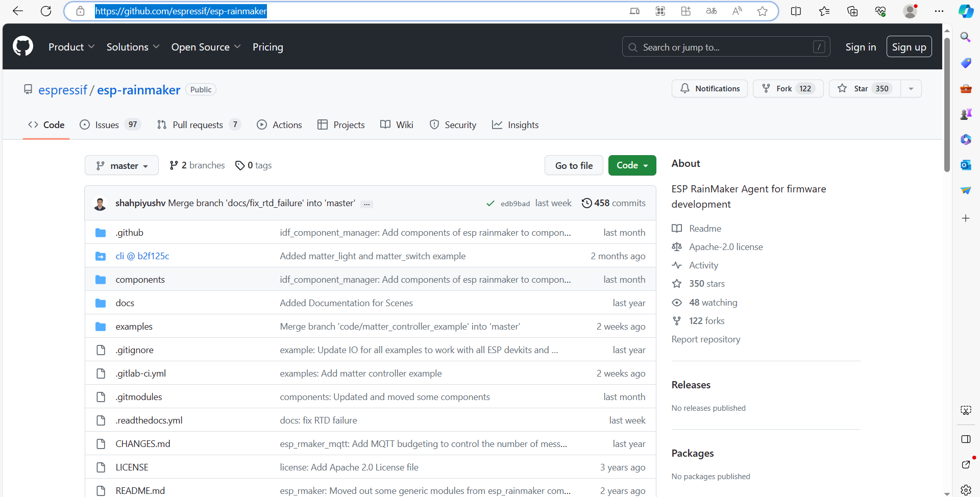
Task: Click Search or jump to field
Action: pyautogui.click(x=726, y=47)
